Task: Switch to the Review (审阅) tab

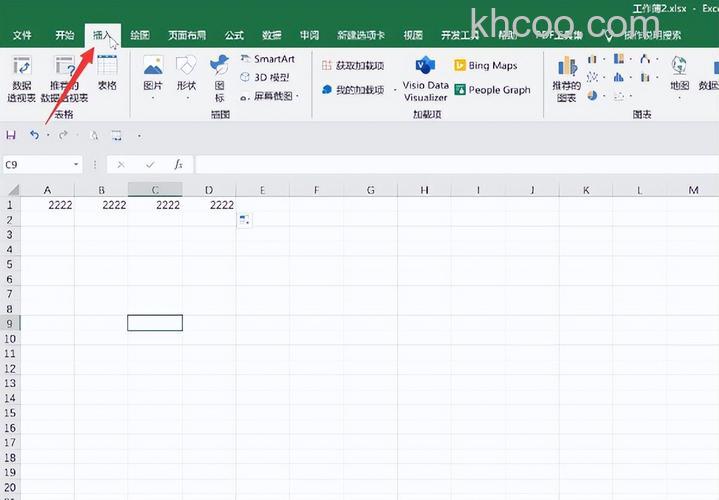Action: tap(309, 35)
